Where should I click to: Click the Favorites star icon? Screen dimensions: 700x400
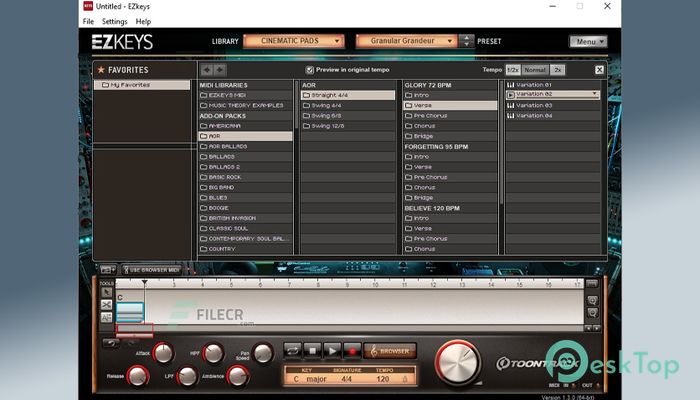coord(101,70)
